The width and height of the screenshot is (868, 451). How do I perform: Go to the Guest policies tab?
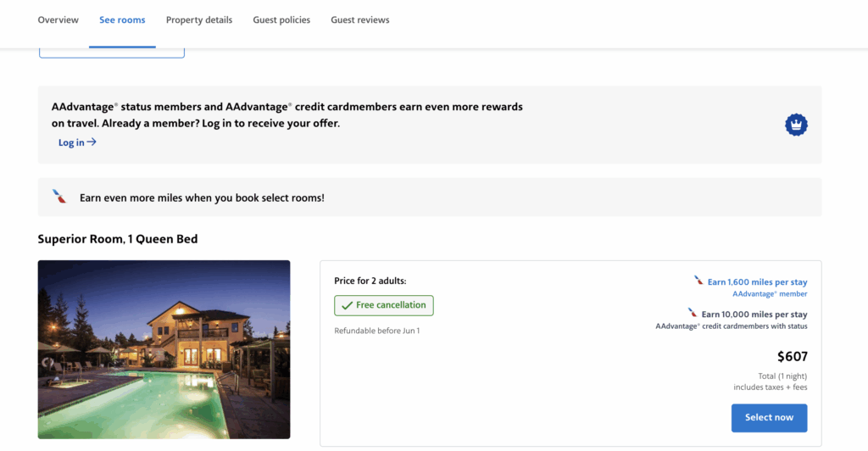[x=281, y=20]
